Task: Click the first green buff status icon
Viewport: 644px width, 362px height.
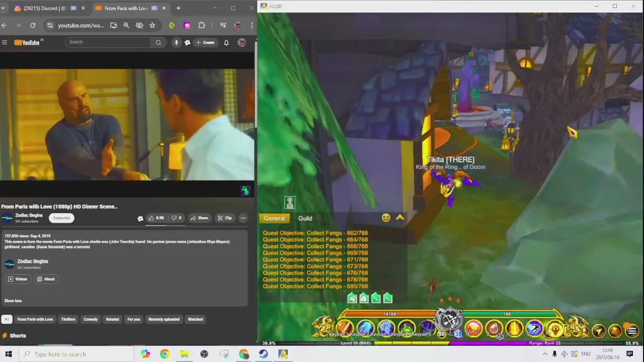Action: point(352,299)
